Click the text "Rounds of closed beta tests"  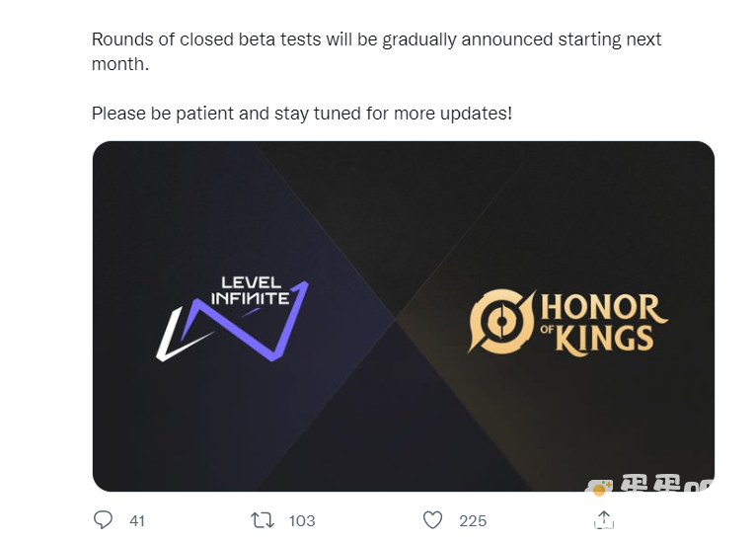pos(206,39)
